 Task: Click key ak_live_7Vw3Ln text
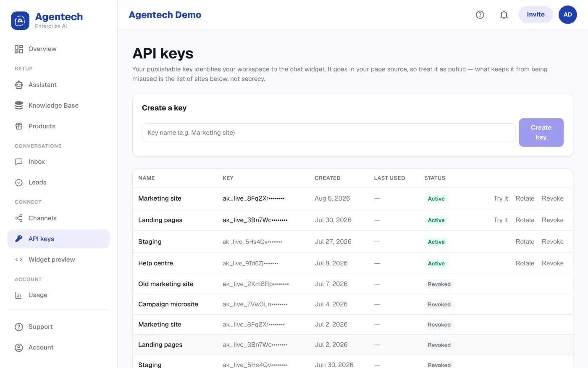(x=255, y=304)
